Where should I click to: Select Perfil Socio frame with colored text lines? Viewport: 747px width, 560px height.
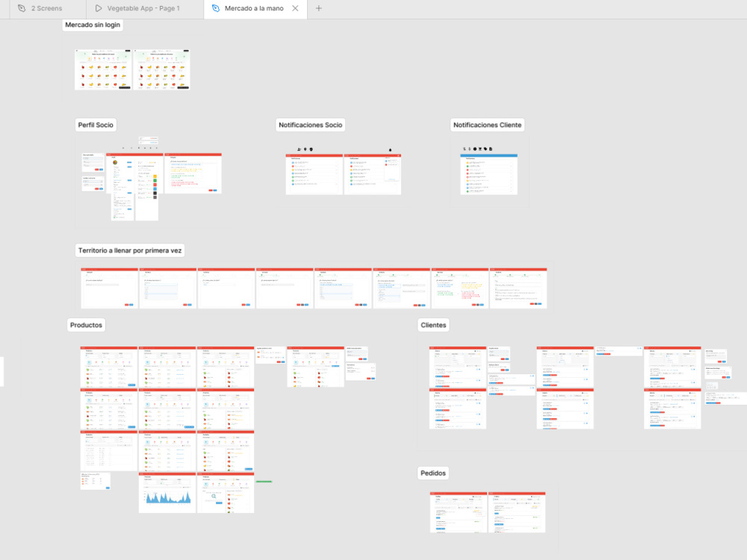(x=193, y=173)
